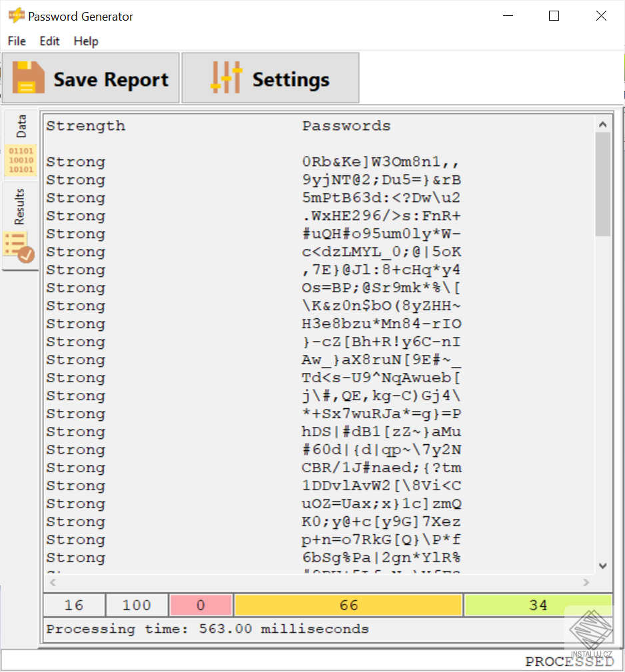The image size is (625, 672).
Task: Open the Help menu
Action: 86,41
